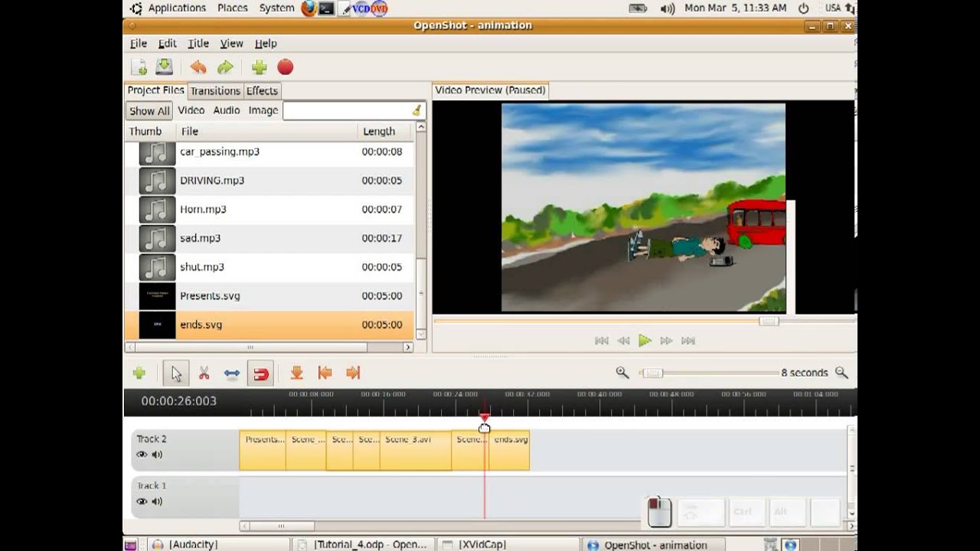Open the System menu
Image resolution: width=980 pixels, height=551 pixels.
coord(276,8)
